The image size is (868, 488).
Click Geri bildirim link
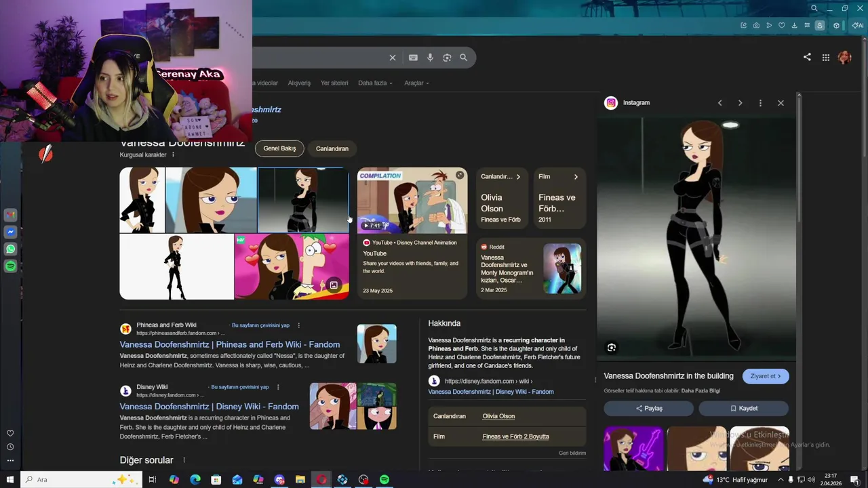coord(572,453)
